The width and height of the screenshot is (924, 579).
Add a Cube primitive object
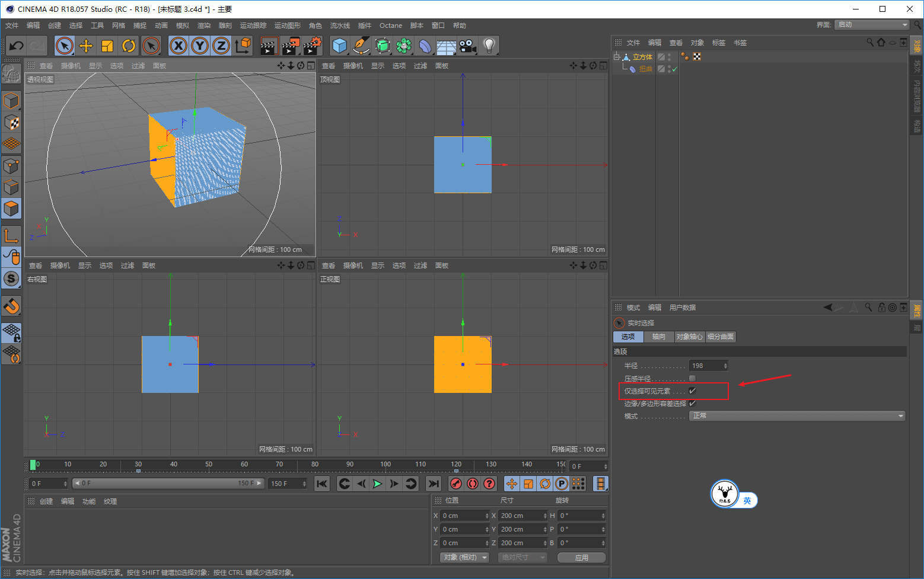point(340,46)
